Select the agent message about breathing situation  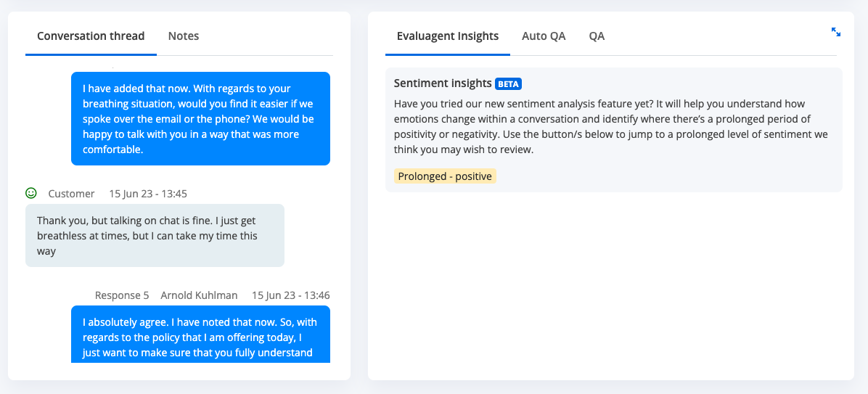[200, 118]
